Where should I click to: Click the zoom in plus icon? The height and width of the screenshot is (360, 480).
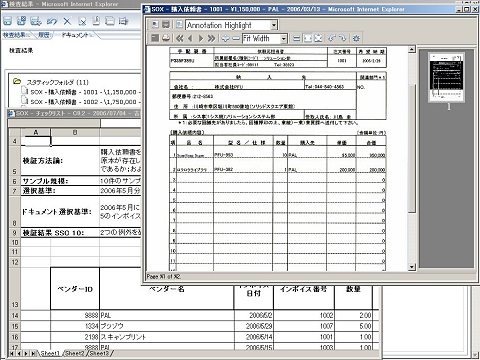pyautogui.click(x=226, y=38)
